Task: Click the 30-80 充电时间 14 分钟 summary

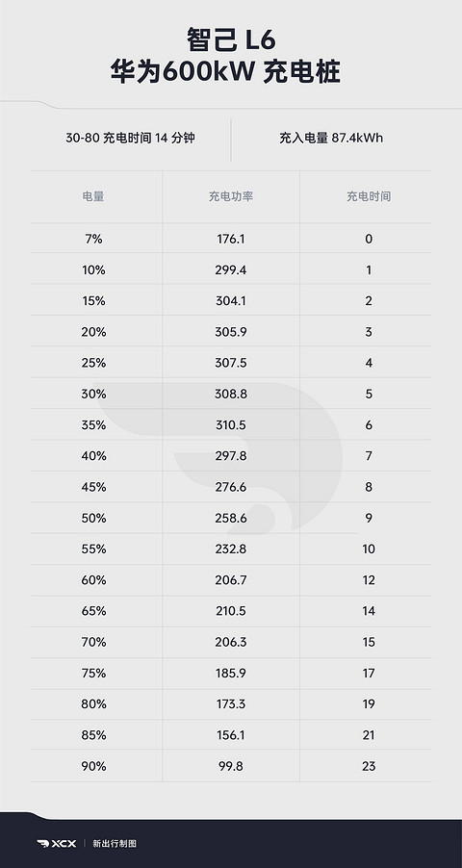Action: tap(130, 138)
